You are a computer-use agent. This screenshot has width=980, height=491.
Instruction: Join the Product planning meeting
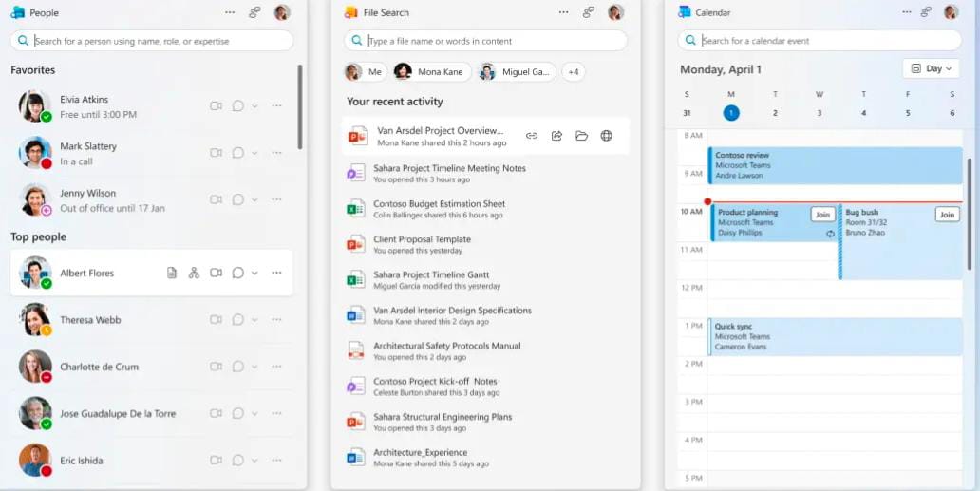822,215
